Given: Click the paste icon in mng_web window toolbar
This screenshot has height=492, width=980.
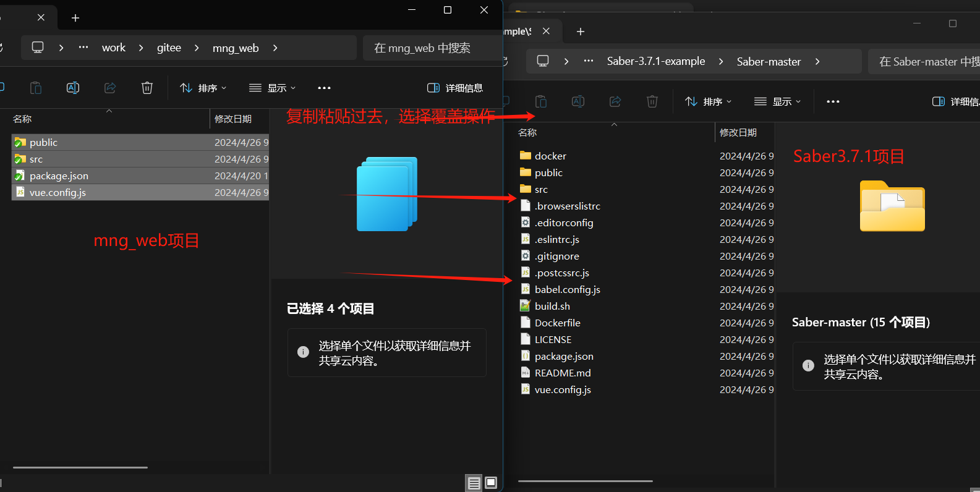Looking at the screenshot, I should (36, 88).
